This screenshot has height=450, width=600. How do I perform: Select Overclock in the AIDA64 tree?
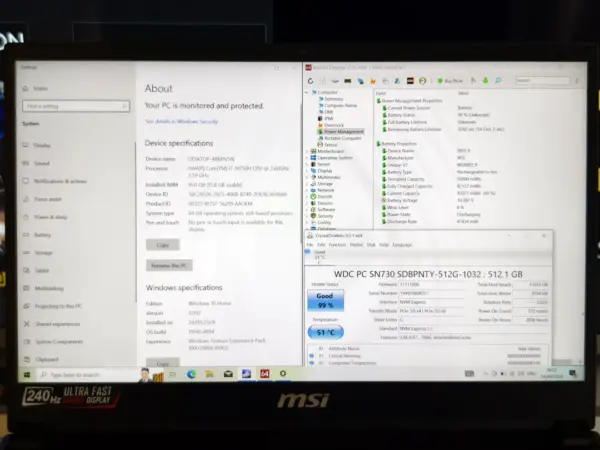click(334, 125)
